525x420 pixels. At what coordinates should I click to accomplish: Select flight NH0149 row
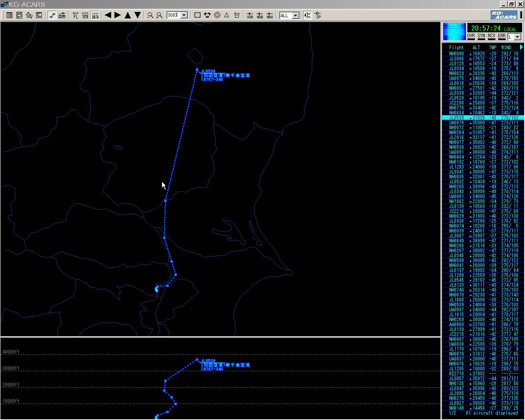pos(483,408)
